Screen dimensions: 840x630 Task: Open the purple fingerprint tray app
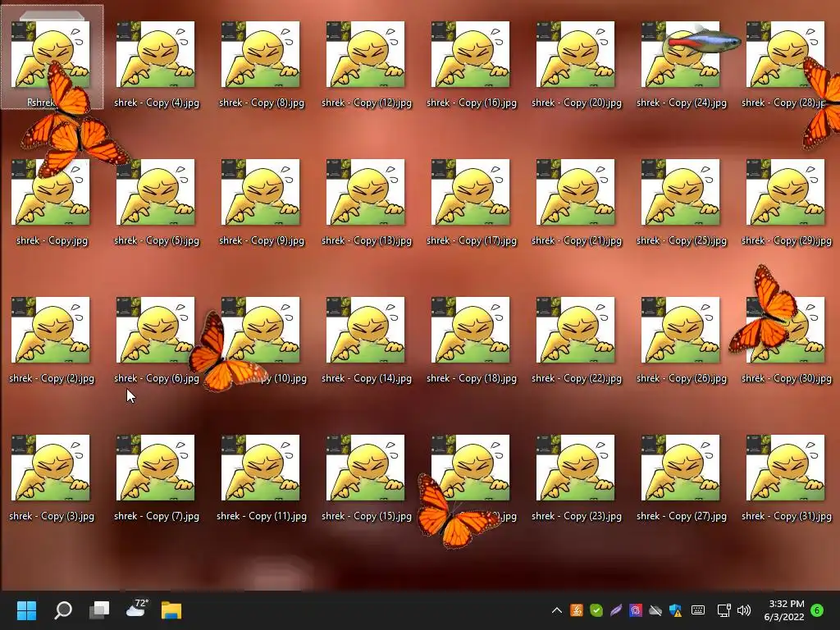point(636,610)
